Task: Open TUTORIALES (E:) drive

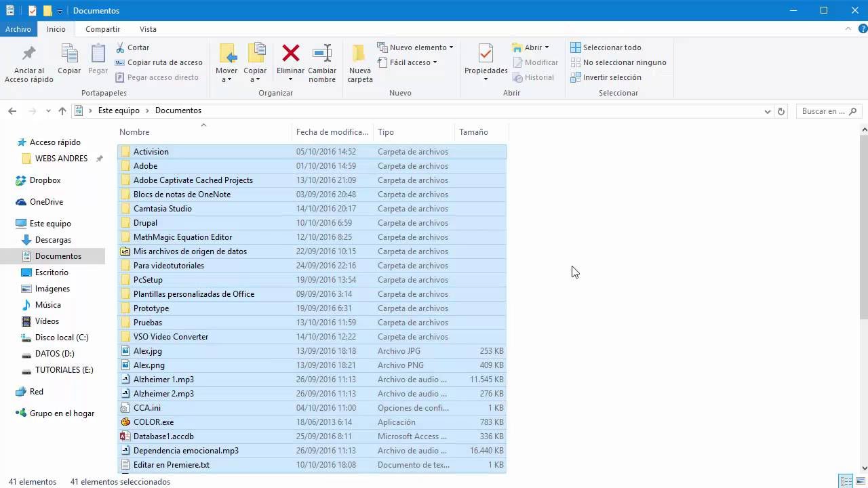Action: coord(64,370)
